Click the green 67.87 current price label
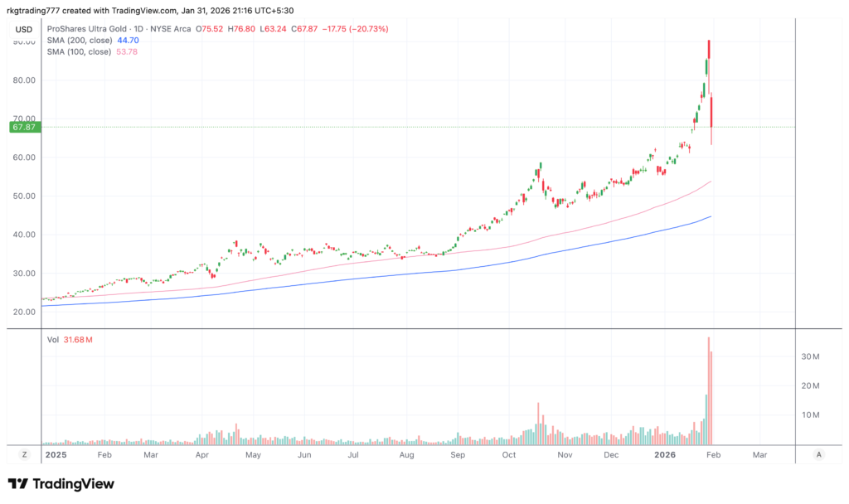849x504 pixels. (24, 127)
